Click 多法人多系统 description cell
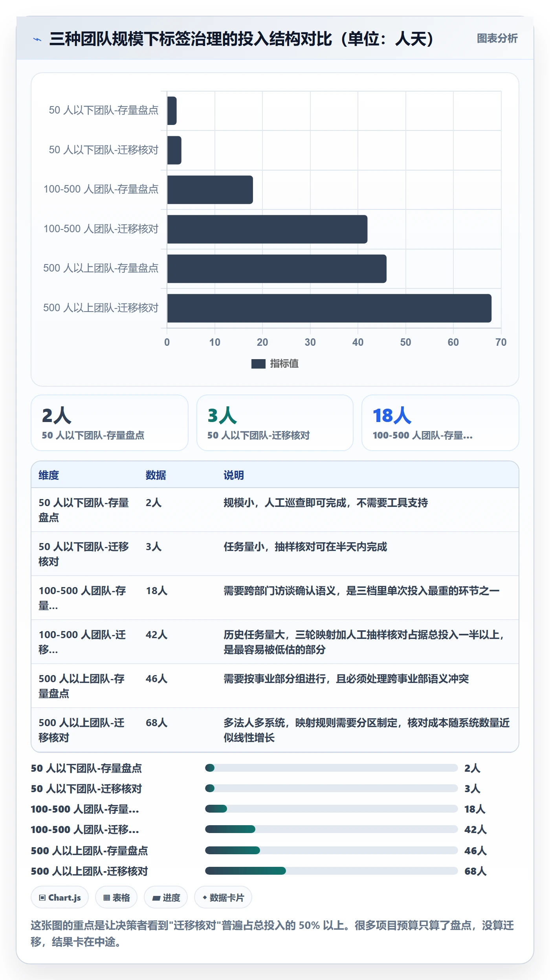Screen dimensions: 550x980 coord(367,730)
